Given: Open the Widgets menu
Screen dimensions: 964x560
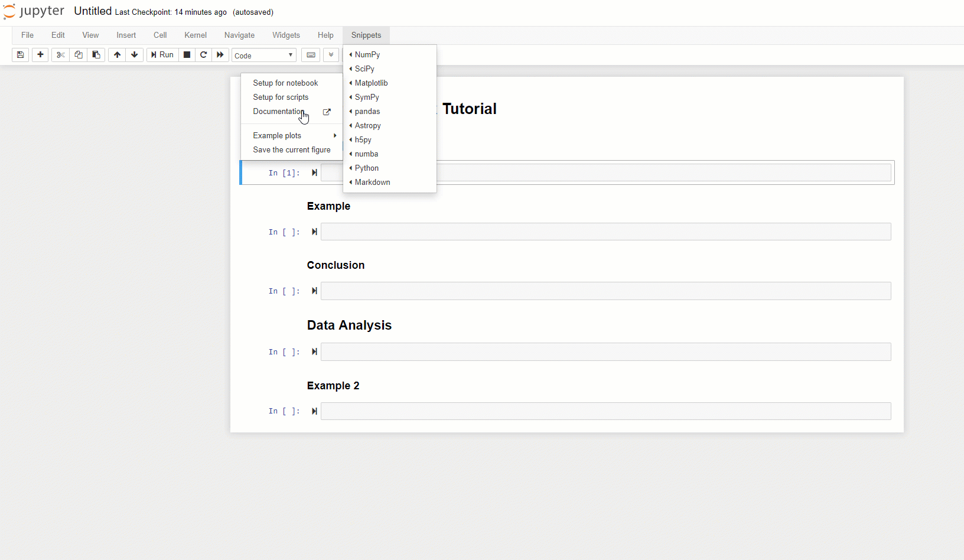Looking at the screenshot, I should pyautogui.click(x=286, y=35).
